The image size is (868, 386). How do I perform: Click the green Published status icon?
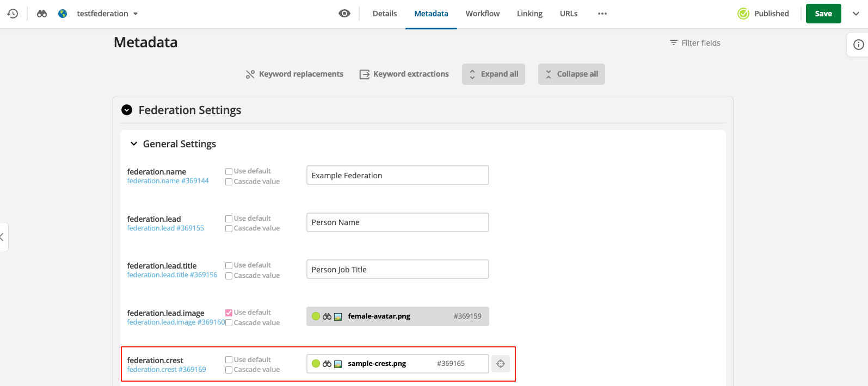click(x=743, y=14)
